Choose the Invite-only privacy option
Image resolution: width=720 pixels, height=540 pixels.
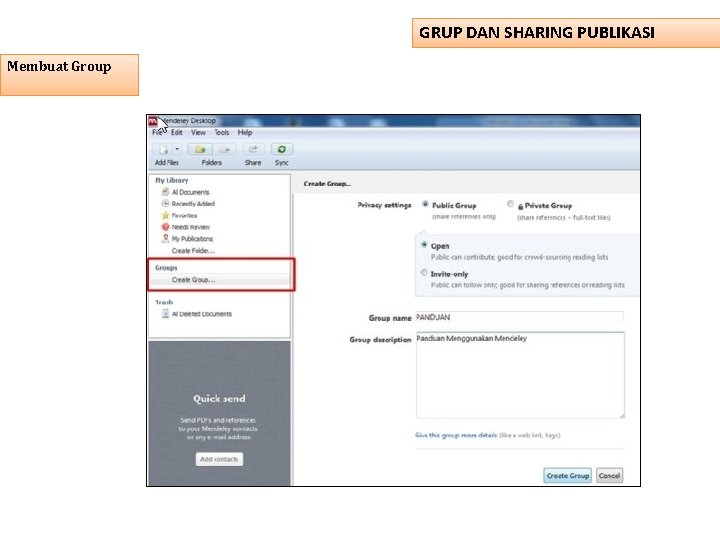424,273
